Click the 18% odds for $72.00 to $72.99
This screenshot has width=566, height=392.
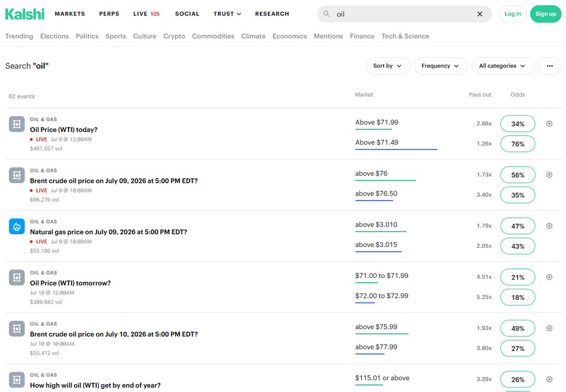pos(518,297)
